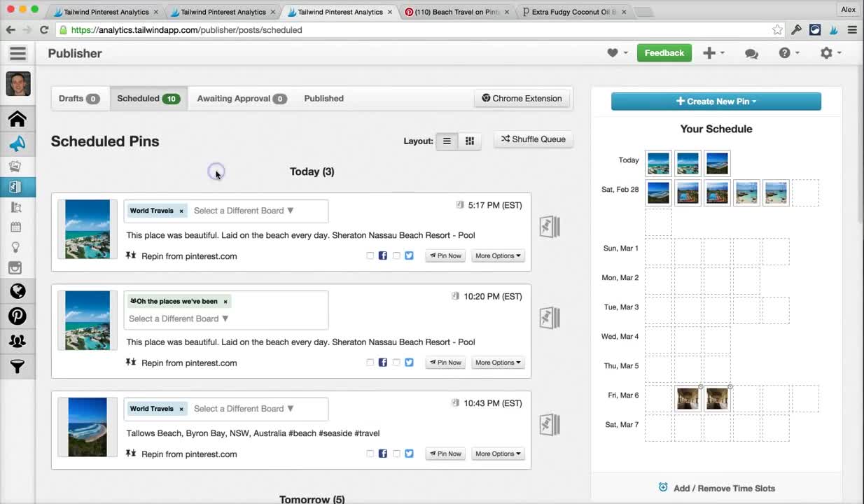Open the chat bubbles icon in header

pyautogui.click(x=751, y=53)
